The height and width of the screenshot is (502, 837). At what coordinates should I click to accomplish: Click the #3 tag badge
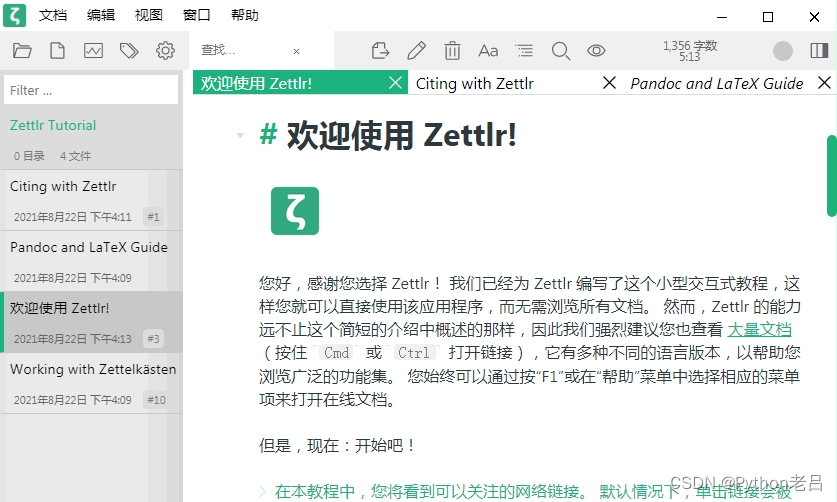[153, 339]
